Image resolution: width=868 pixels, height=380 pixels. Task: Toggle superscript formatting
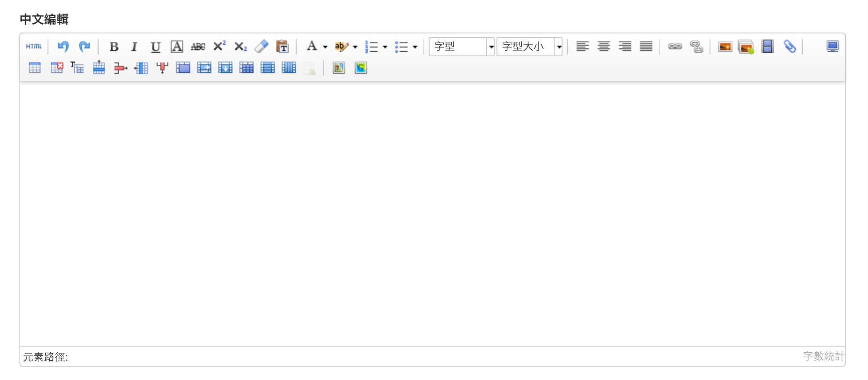pos(219,46)
